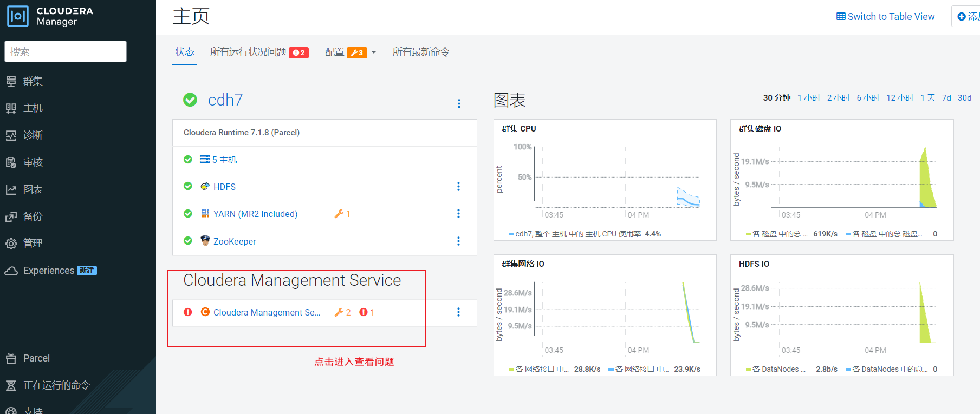Open the Cloudera Management Service link
This screenshot has height=414, width=980.
[x=267, y=312]
